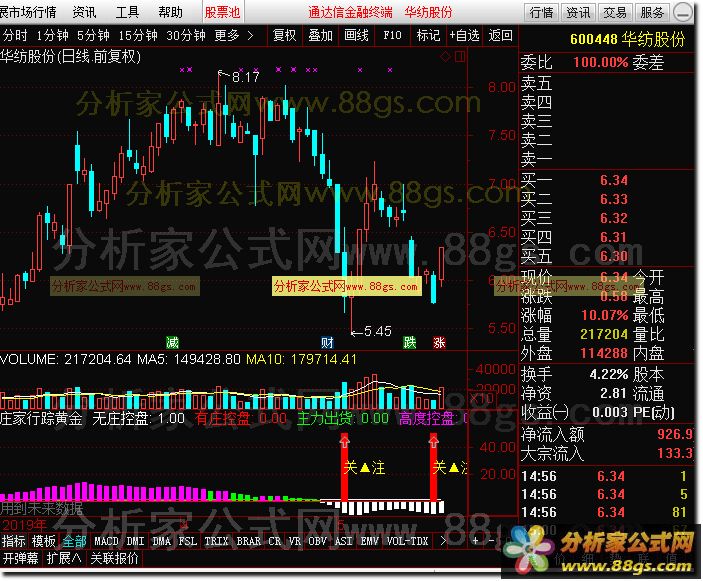Click the 华纺股份(日线.前复权) chart title
This screenshot has height=581, width=703.
[x=70, y=56]
